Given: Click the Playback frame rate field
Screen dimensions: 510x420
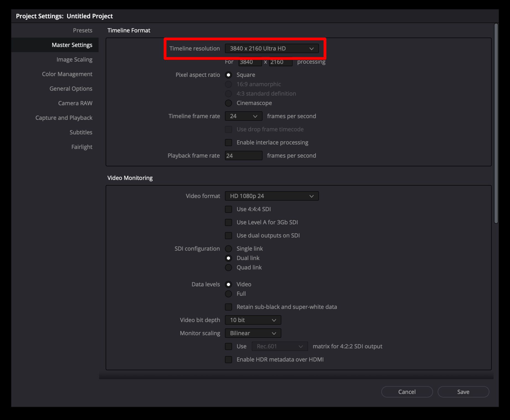Looking at the screenshot, I should tap(243, 156).
